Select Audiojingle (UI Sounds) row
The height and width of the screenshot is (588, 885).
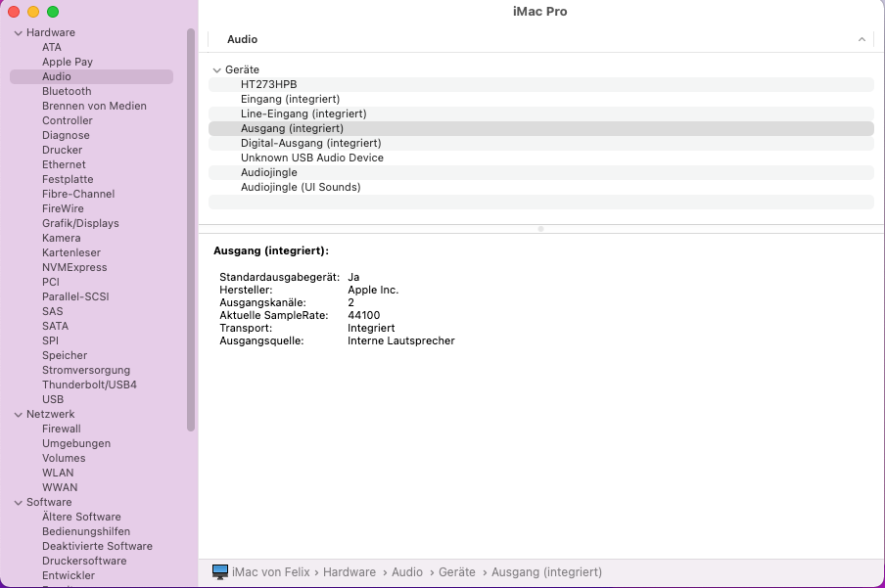pyautogui.click(x=540, y=187)
